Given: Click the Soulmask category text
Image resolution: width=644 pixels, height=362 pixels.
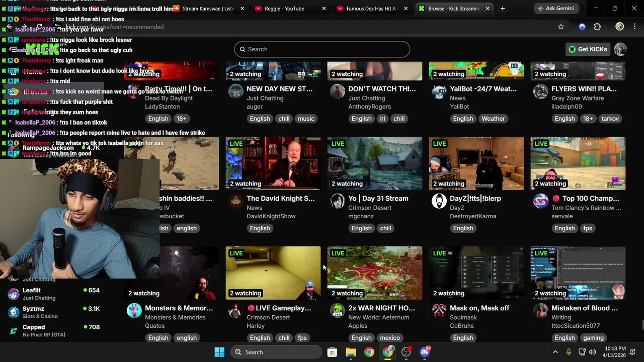Looking at the screenshot, I should click(463, 317).
